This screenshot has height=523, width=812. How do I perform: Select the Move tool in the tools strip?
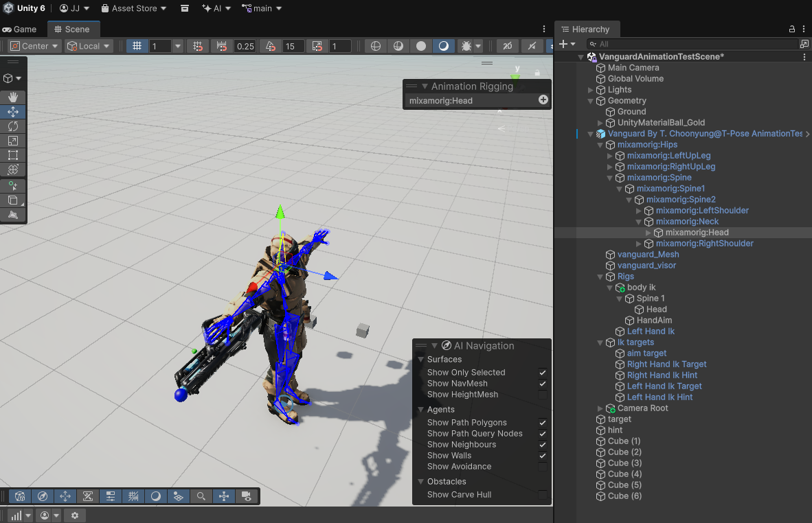[x=13, y=111]
